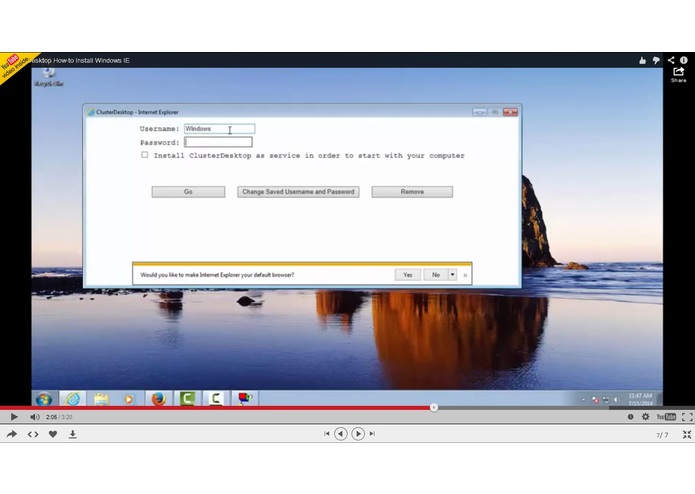695x494 pixels.
Task: Jump to the first item in playlist
Action: pos(327,434)
